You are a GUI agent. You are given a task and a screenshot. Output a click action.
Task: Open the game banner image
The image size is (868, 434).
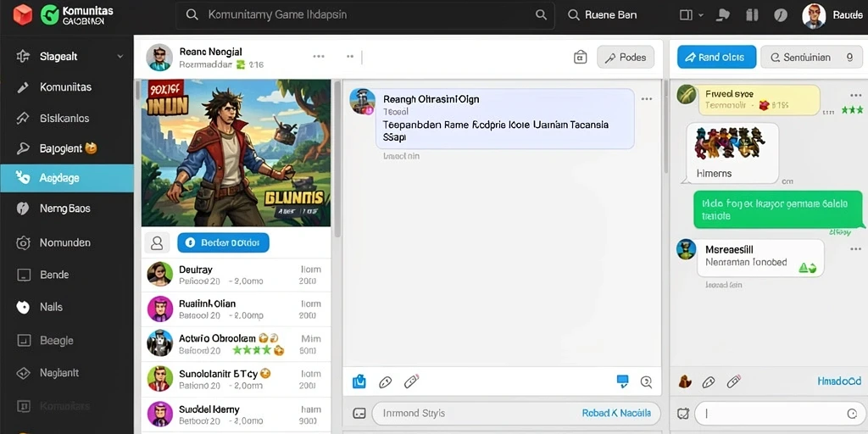pyautogui.click(x=236, y=153)
